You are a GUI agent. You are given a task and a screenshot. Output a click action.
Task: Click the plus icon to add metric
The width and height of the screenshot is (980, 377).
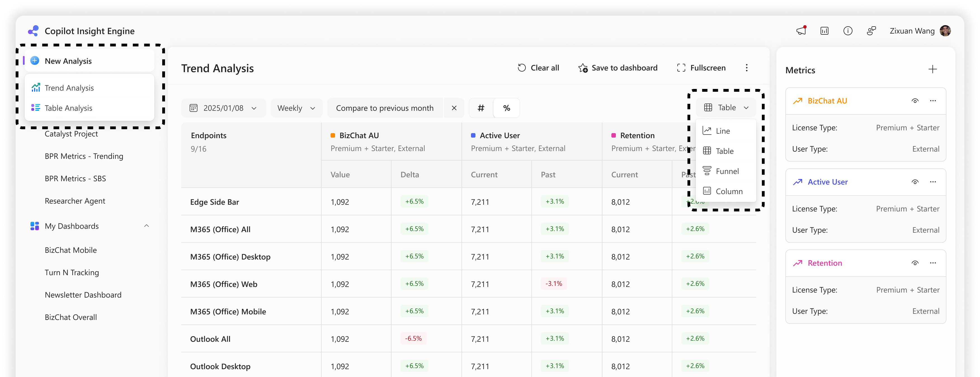932,69
